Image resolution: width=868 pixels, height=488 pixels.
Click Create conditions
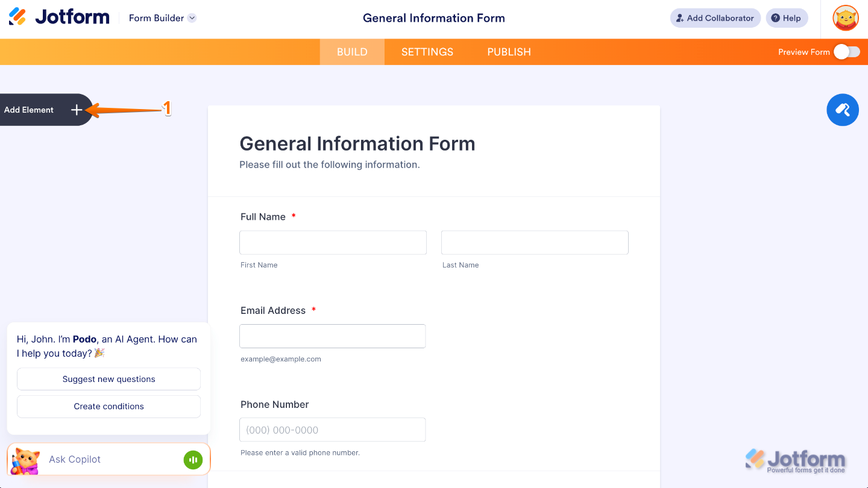[108, 406]
